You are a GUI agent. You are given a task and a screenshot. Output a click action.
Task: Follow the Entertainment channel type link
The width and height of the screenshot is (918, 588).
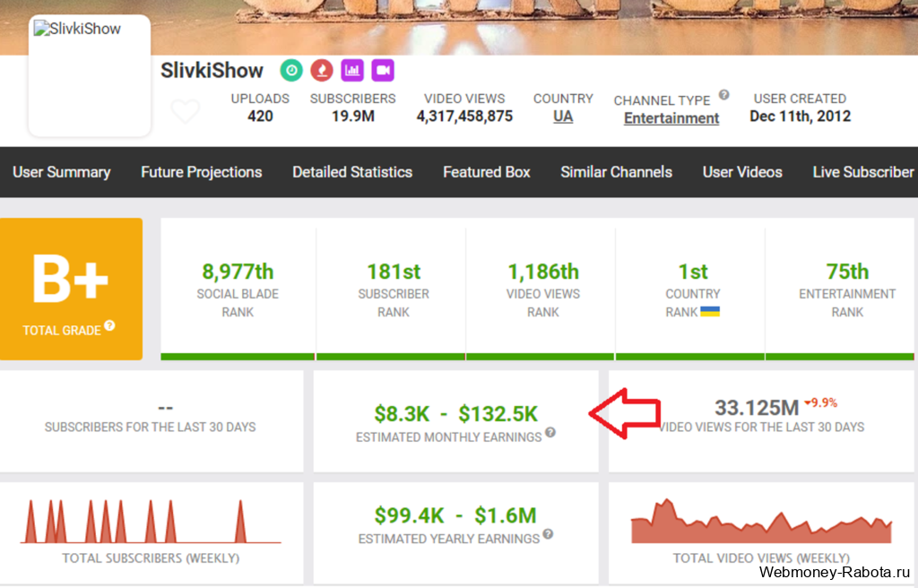tap(671, 118)
